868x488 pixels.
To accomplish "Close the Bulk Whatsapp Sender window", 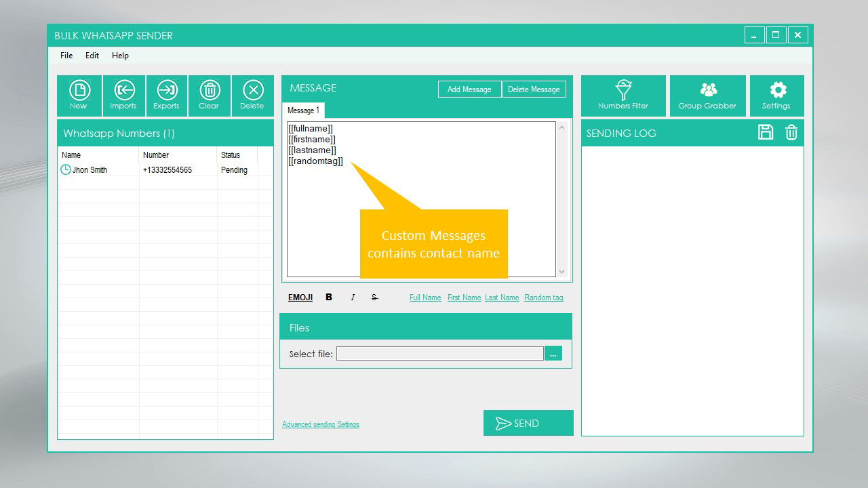I will click(x=798, y=35).
